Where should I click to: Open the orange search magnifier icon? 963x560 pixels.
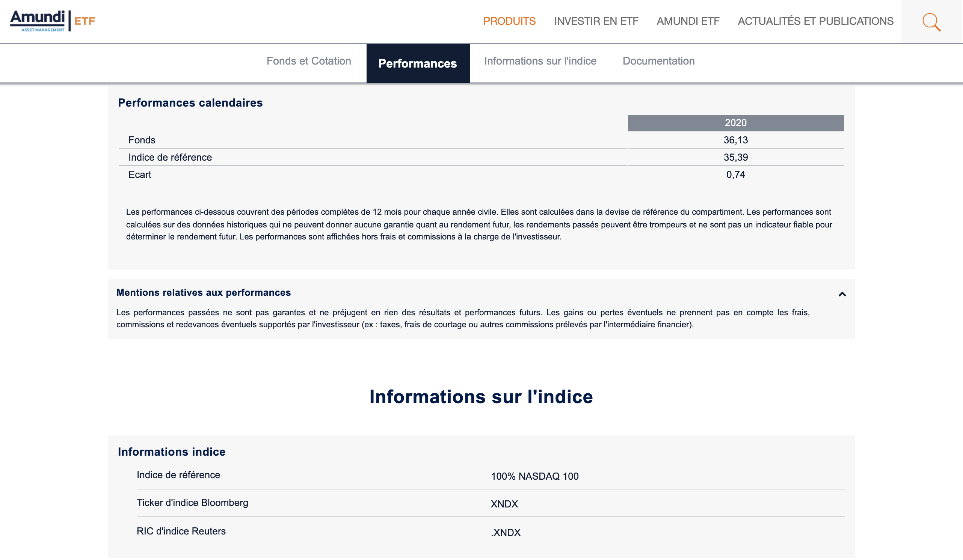point(932,22)
